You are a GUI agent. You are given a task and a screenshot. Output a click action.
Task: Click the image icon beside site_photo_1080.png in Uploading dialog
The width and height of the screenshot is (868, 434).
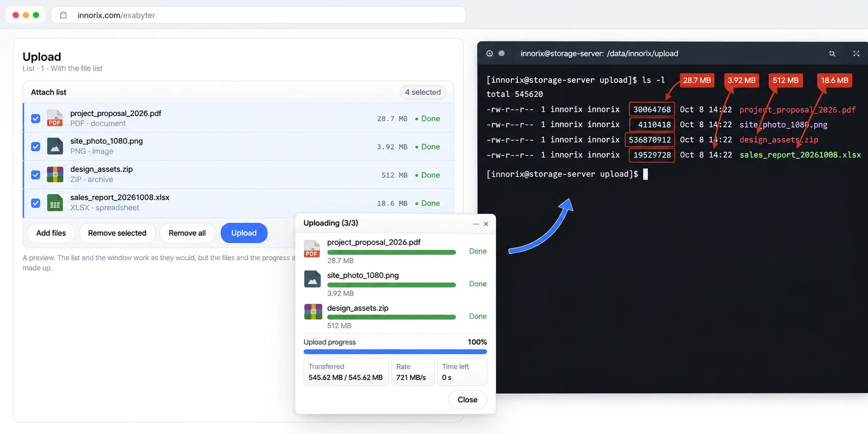[312, 279]
